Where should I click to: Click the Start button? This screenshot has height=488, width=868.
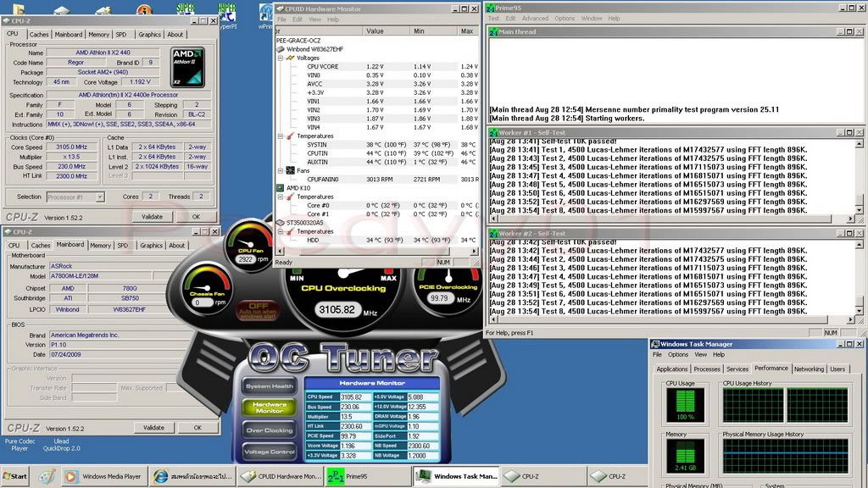coord(15,476)
